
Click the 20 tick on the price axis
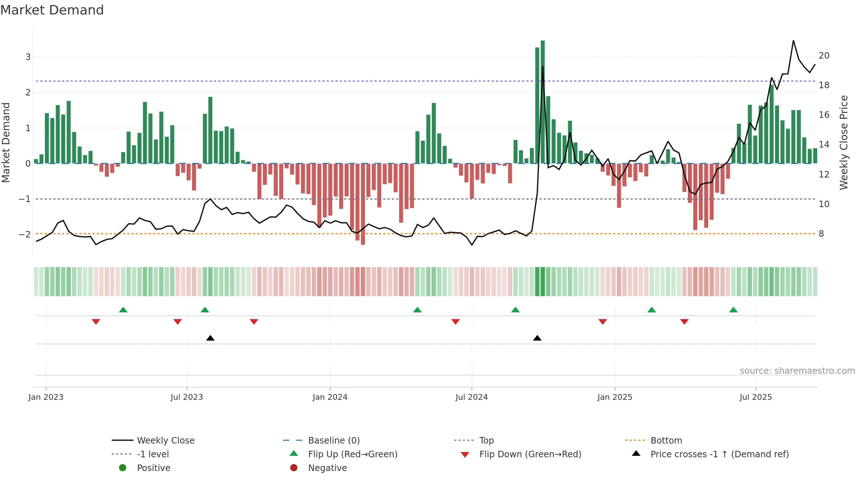pyautogui.click(x=824, y=56)
